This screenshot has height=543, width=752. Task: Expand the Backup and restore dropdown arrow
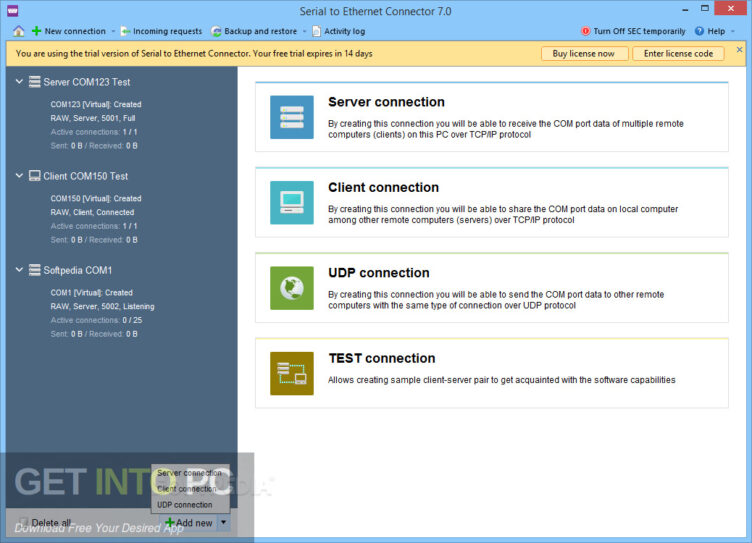click(x=304, y=31)
